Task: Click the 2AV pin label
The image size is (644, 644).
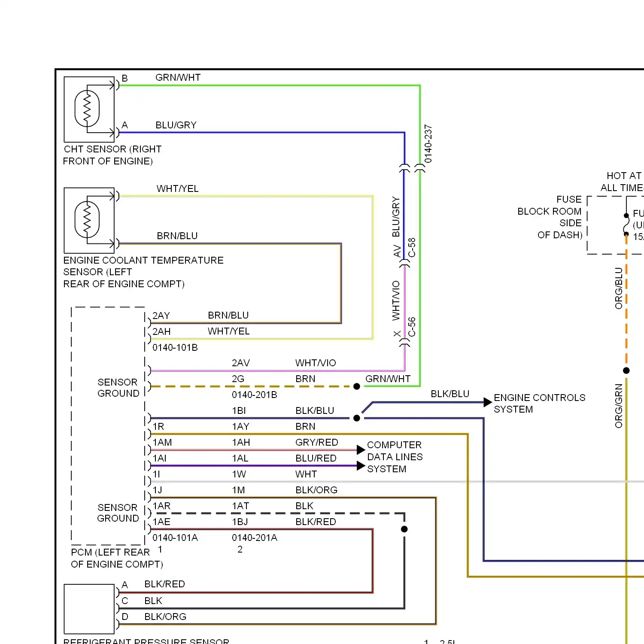Action: click(241, 363)
